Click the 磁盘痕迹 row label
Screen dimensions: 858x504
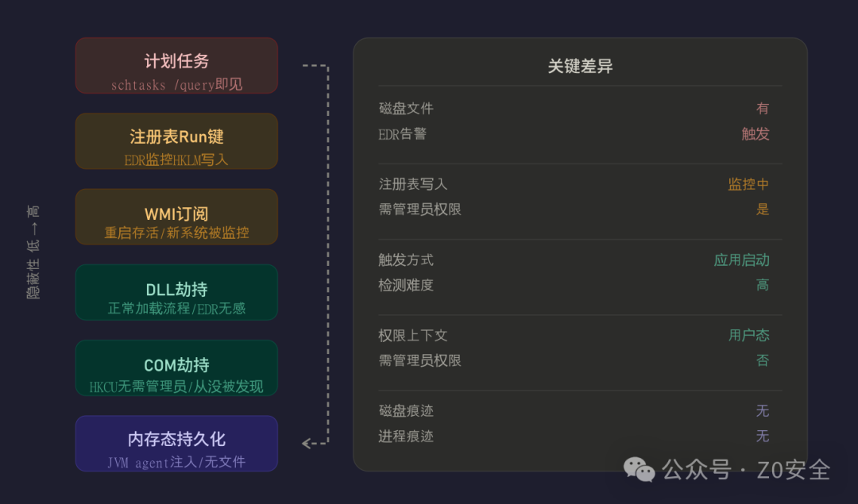pos(406,410)
